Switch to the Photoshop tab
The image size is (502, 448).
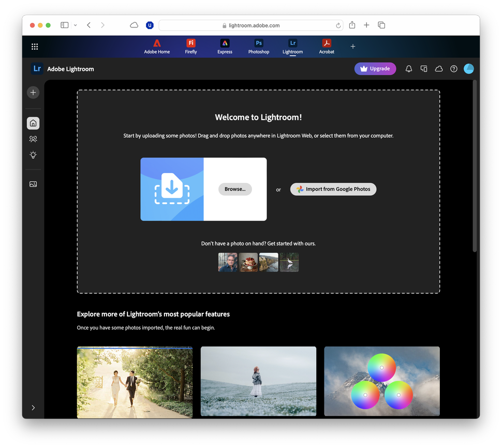click(258, 46)
